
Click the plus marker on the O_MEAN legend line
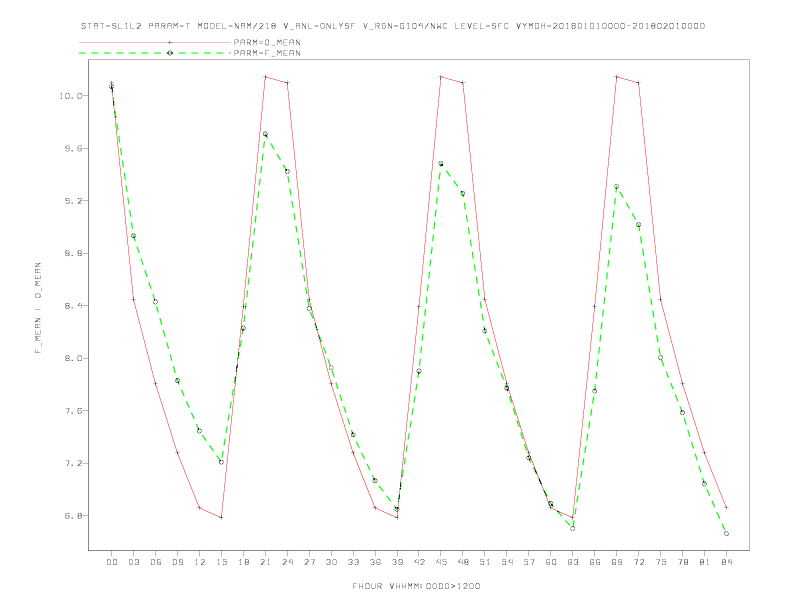coord(170,42)
